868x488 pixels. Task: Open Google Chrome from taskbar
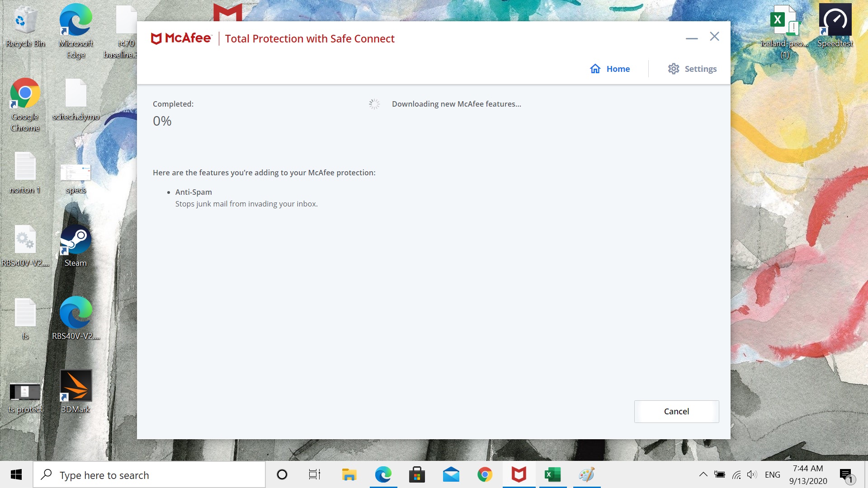(x=485, y=474)
